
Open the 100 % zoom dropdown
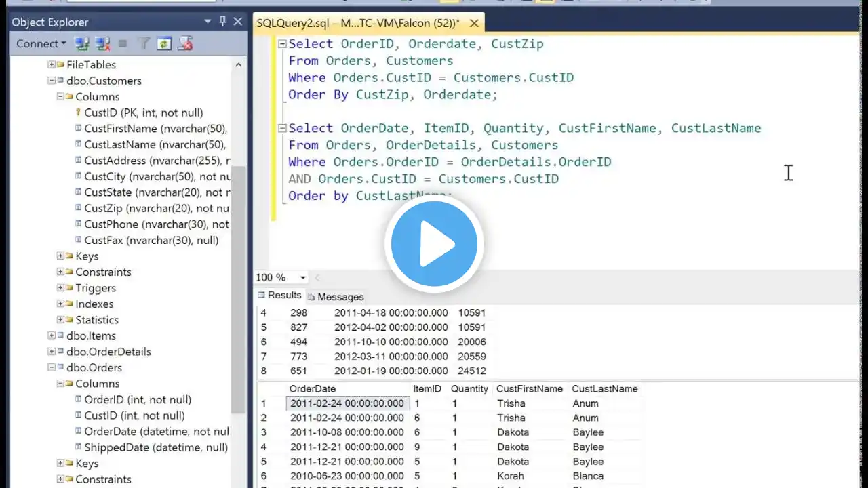click(302, 277)
